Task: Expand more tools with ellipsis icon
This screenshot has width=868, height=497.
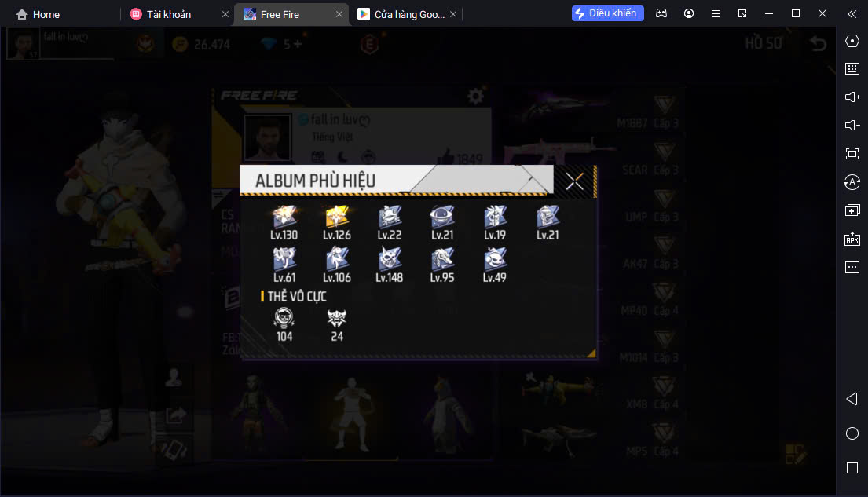Action: click(x=852, y=267)
